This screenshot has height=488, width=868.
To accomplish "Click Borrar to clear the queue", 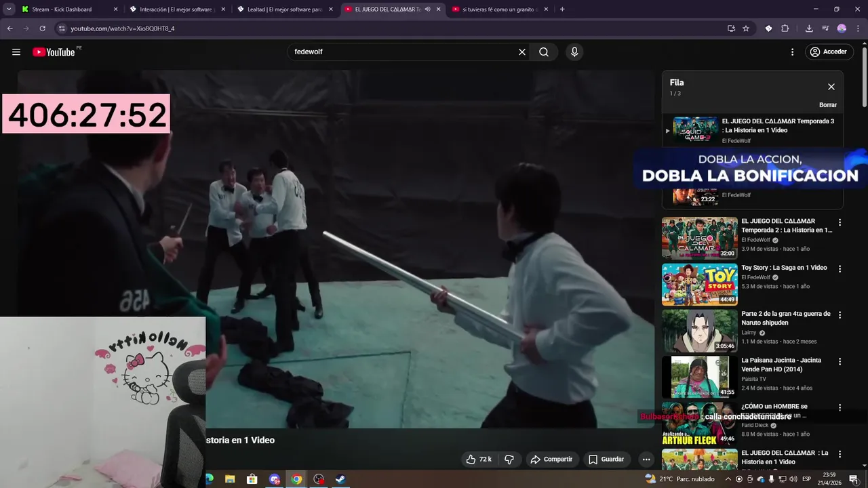I will (828, 105).
